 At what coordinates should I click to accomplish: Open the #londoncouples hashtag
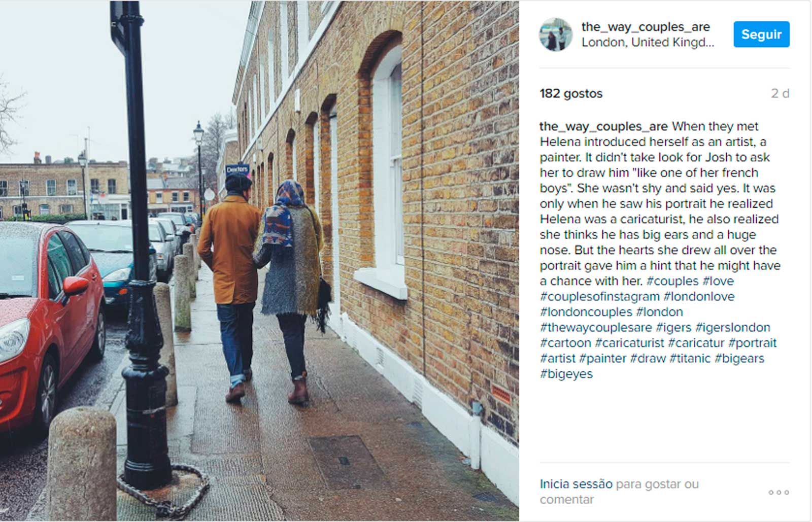[x=586, y=312]
